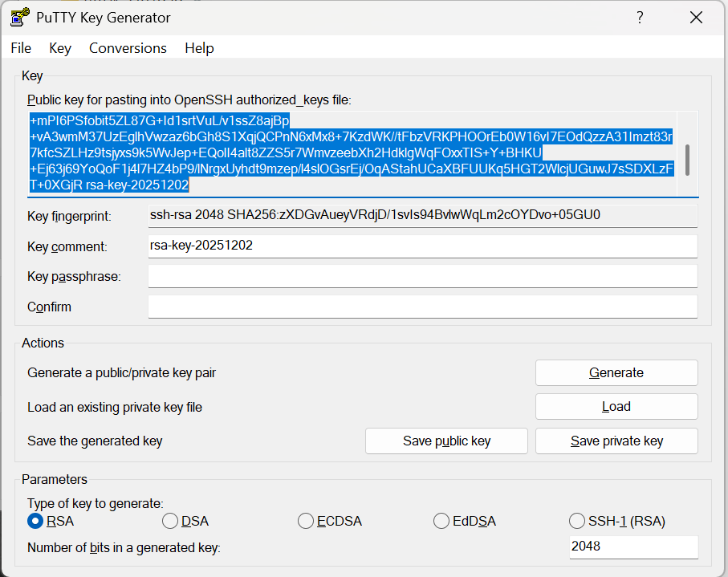Click the Save public key button
The image size is (728, 577).
point(446,441)
